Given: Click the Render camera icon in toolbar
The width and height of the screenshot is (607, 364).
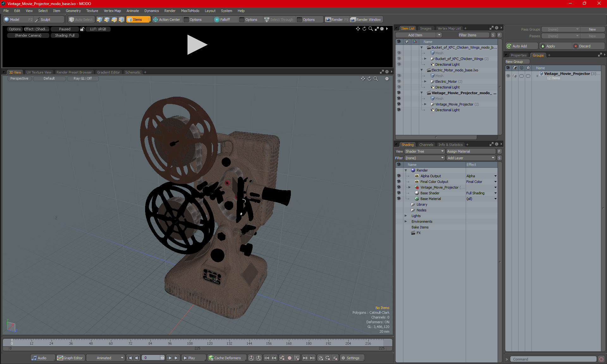Looking at the screenshot, I should click(328, 20).
